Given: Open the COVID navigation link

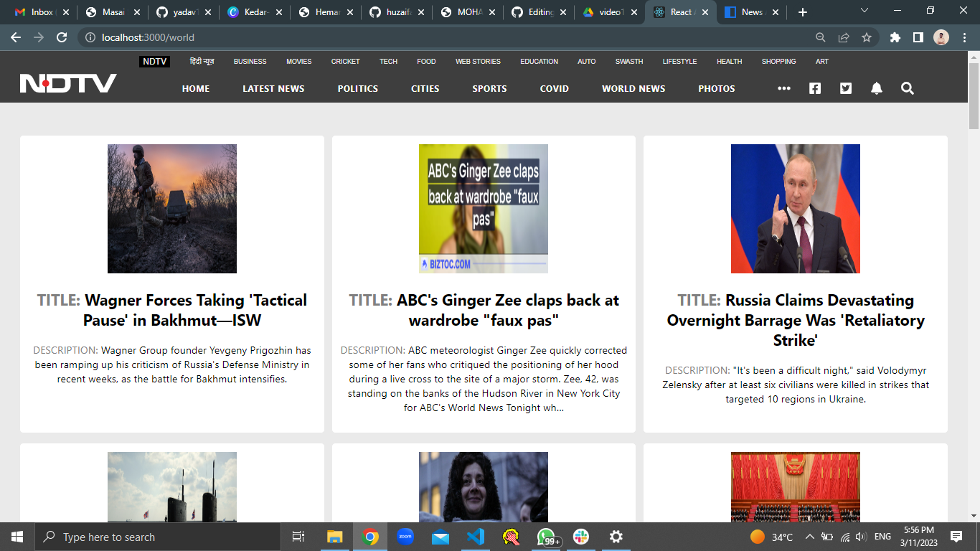Looking at the screenshot, I should [x=555, y=88].
